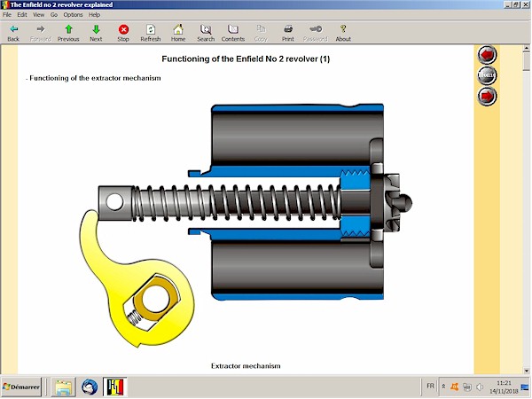
Task: Click the round Home page button
Action: (487, 75)
